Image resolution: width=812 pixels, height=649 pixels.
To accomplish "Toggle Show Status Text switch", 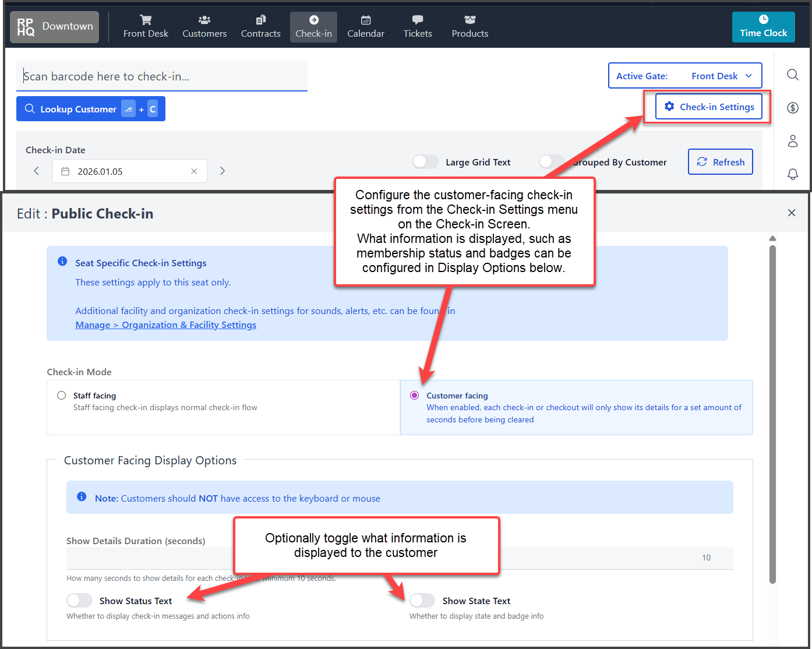I will pyautogui.click(x=80, y=601).
